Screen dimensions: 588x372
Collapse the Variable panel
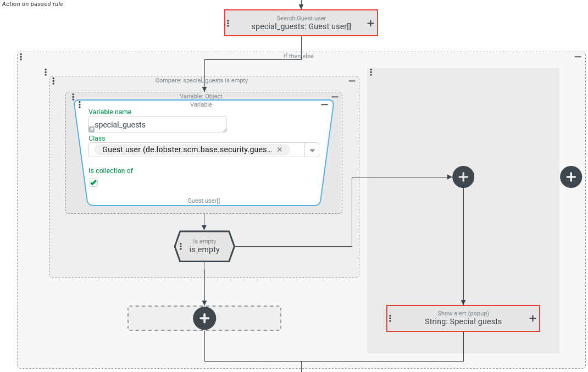coord(324,104)
